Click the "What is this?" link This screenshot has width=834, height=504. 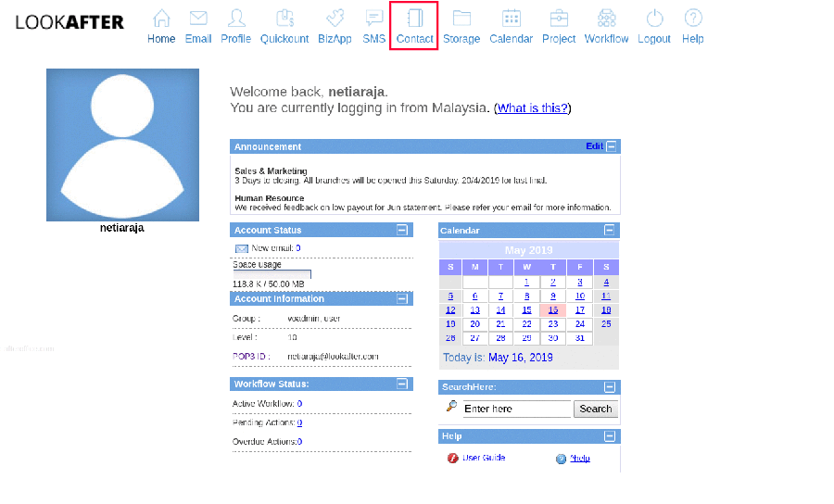[x=532, y=108]
